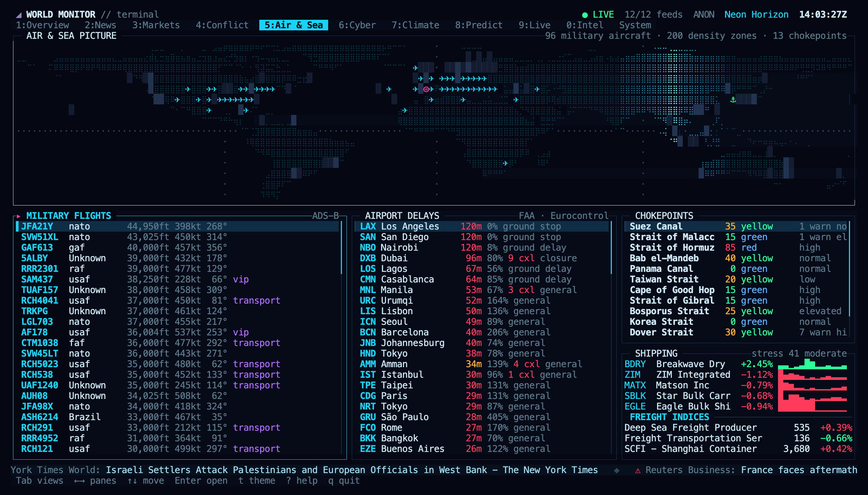Viewport: 868px width, 495px height.
Task: Go to the 7:Climate tab
Action: point(415,25)
